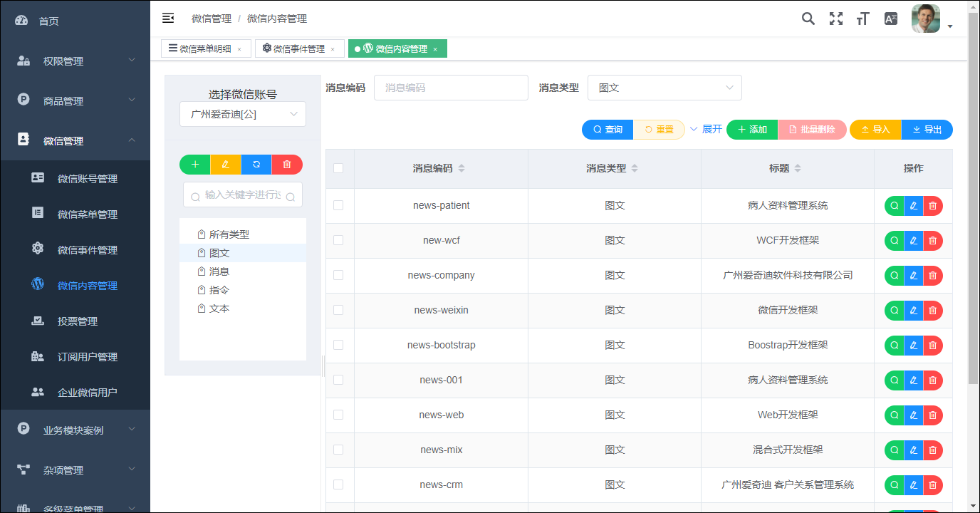This screenshot has width=980, height=513.
Task: Open 微信菜单管理 in sidebar
Action: coord(75,214)
